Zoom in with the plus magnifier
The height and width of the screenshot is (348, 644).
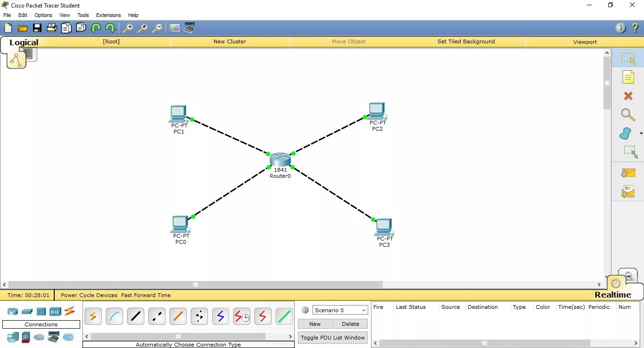(x=128, y=28)
